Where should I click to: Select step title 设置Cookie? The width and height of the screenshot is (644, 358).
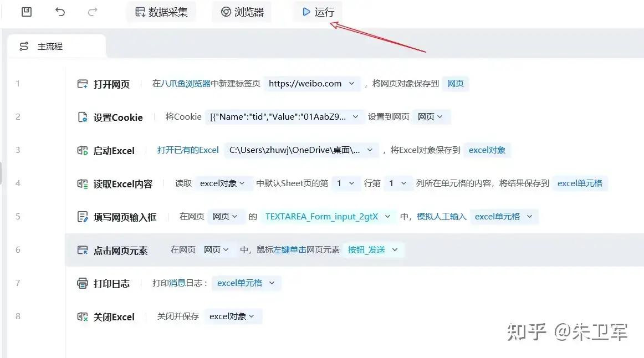118,117
